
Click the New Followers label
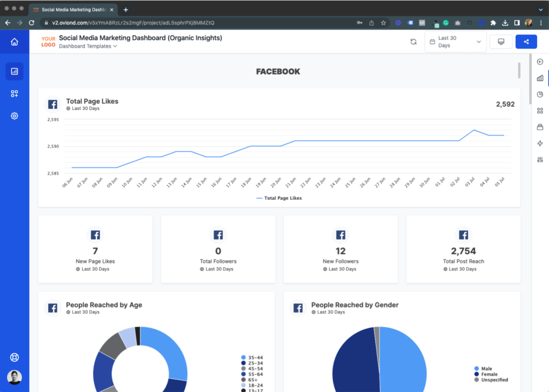(340, 261)
